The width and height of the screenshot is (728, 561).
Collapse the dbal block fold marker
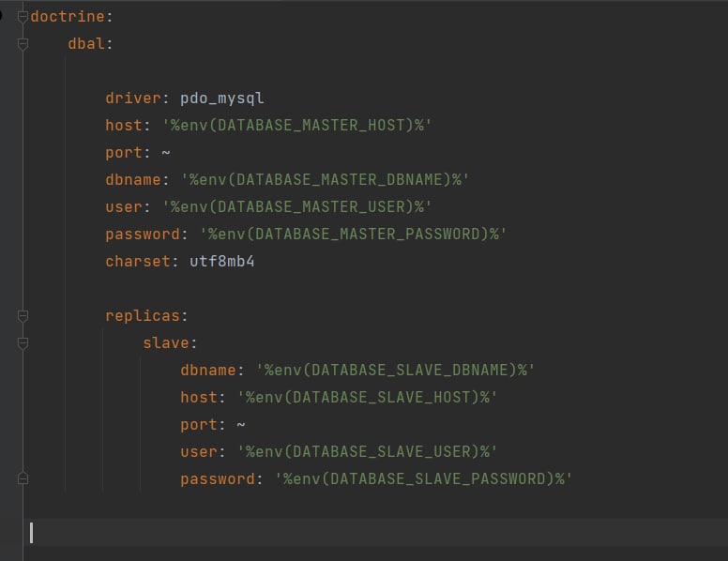click(x=23, y=44)
